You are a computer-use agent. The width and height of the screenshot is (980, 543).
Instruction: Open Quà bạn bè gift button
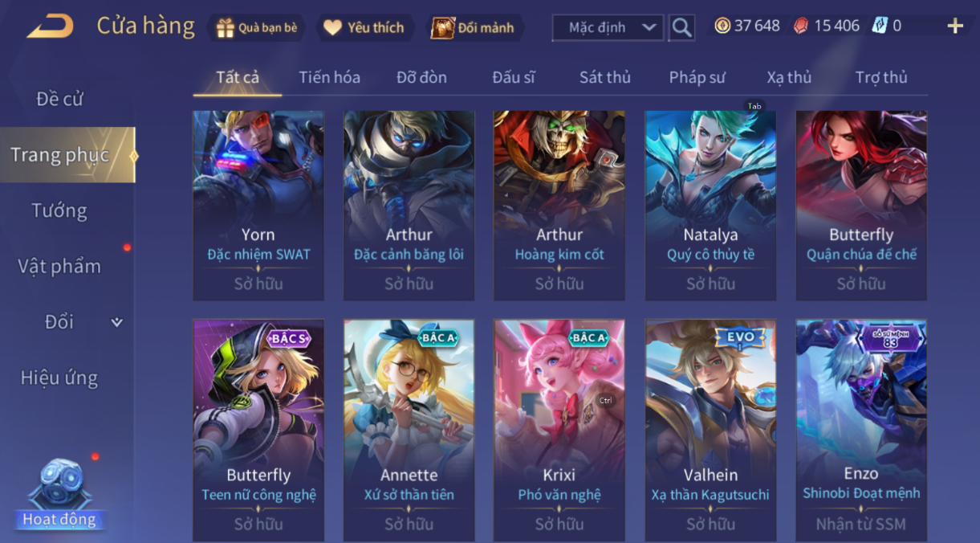pos(257,28)
